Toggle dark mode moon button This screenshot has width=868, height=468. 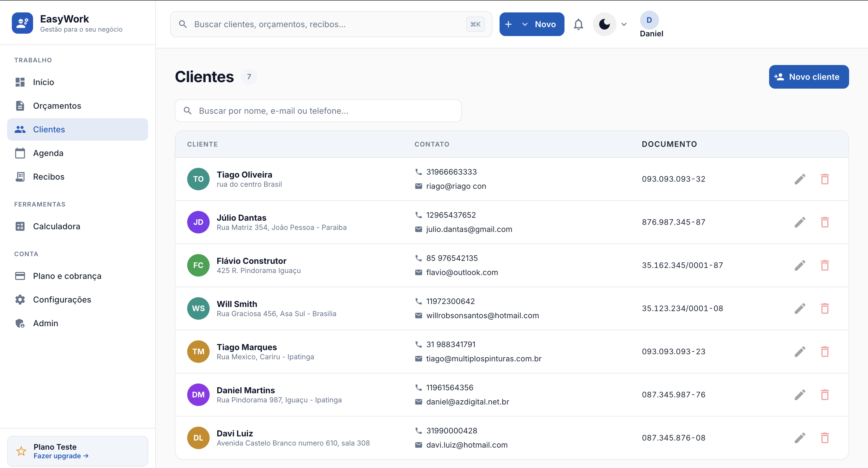(x=604, y=24)
